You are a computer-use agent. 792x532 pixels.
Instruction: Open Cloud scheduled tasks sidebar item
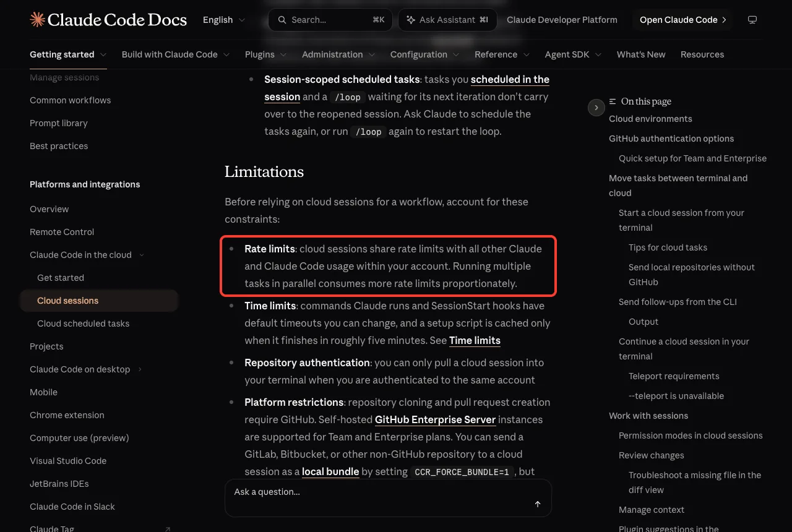tap(84, 324)
